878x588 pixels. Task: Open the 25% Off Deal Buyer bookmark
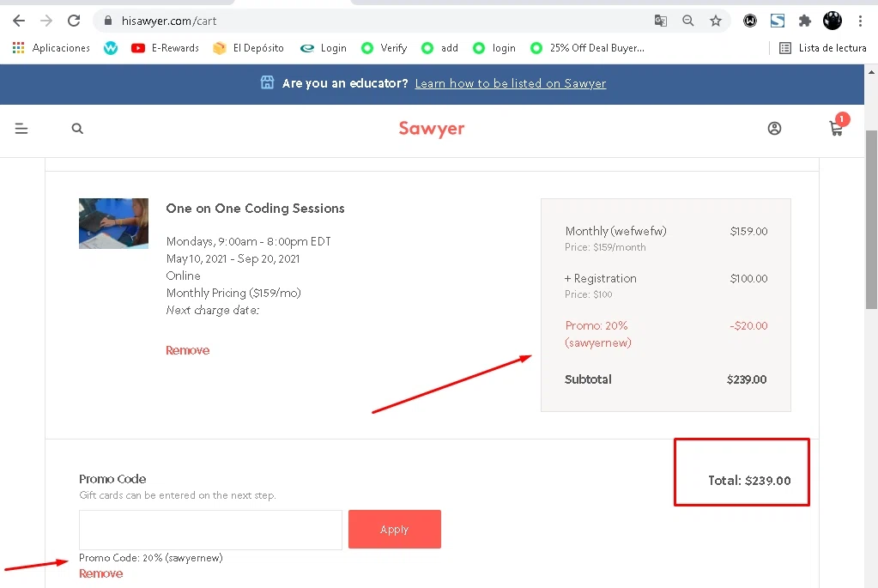pyautogui.click(x=587, y=48)
